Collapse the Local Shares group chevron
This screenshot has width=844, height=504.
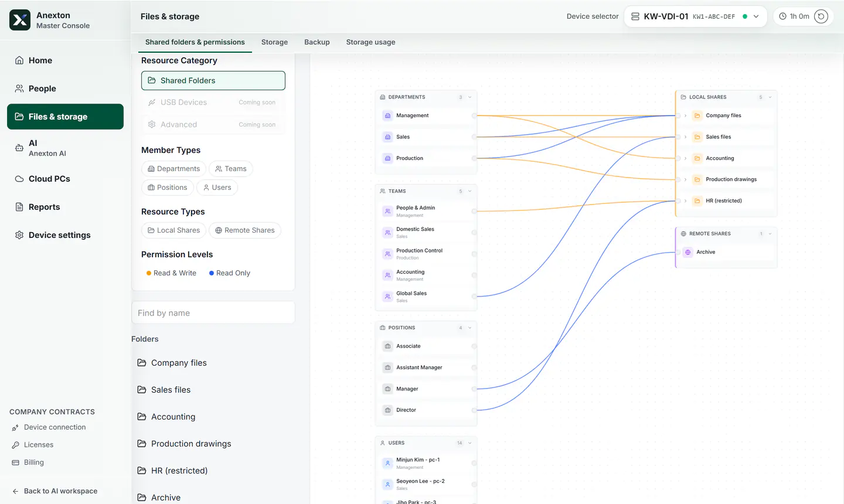770,97
